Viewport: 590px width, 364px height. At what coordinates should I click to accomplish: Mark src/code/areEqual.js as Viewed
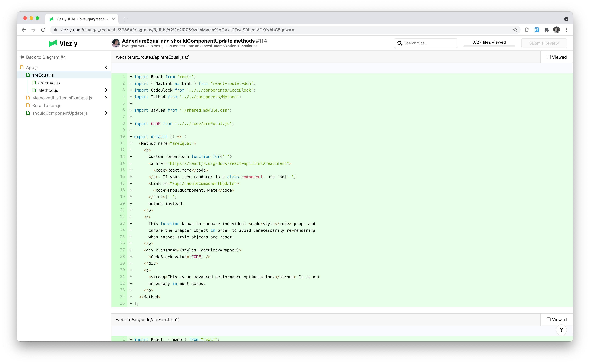549,319
